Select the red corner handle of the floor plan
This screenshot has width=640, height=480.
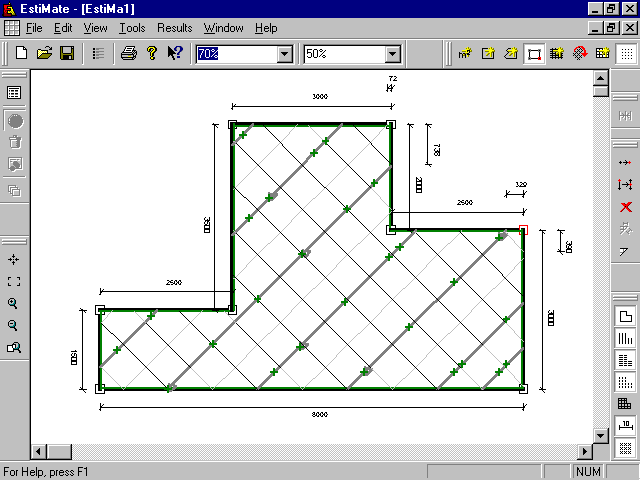tap(523, 230)
